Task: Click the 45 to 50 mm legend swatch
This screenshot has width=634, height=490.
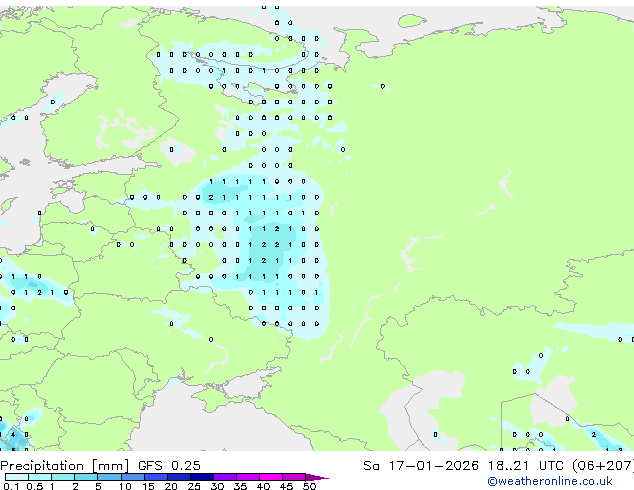Action: (x=294, y=477)
